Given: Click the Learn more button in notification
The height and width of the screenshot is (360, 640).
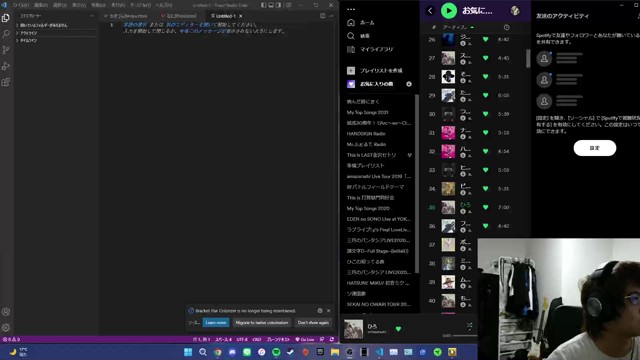Looking at the screenshot, I should tap(216, 322).
